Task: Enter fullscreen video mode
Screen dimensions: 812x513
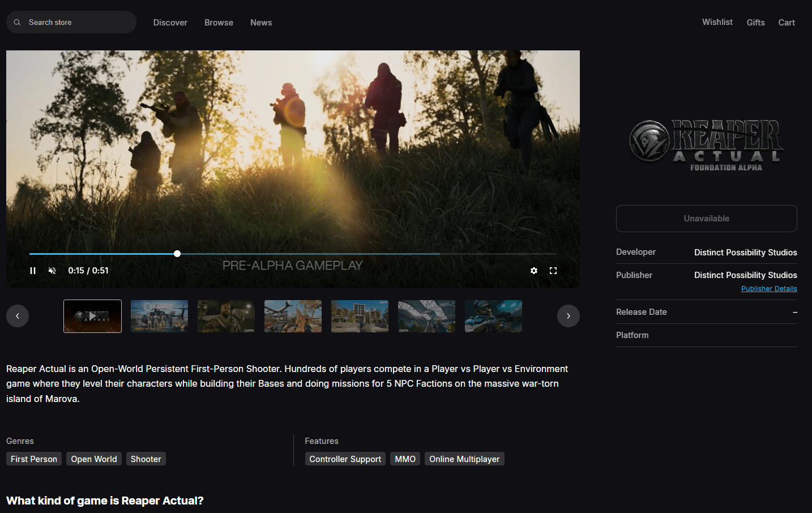Action: (x=553, y=271)
